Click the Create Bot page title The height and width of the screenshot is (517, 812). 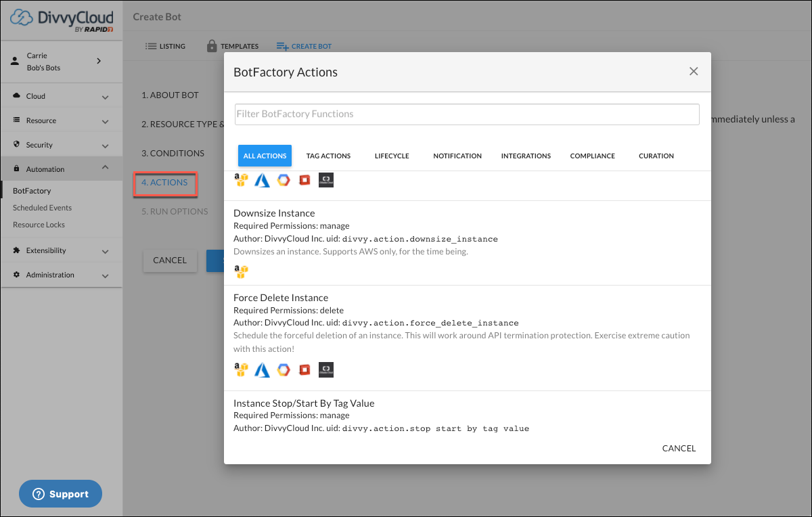tap(157, 16)
